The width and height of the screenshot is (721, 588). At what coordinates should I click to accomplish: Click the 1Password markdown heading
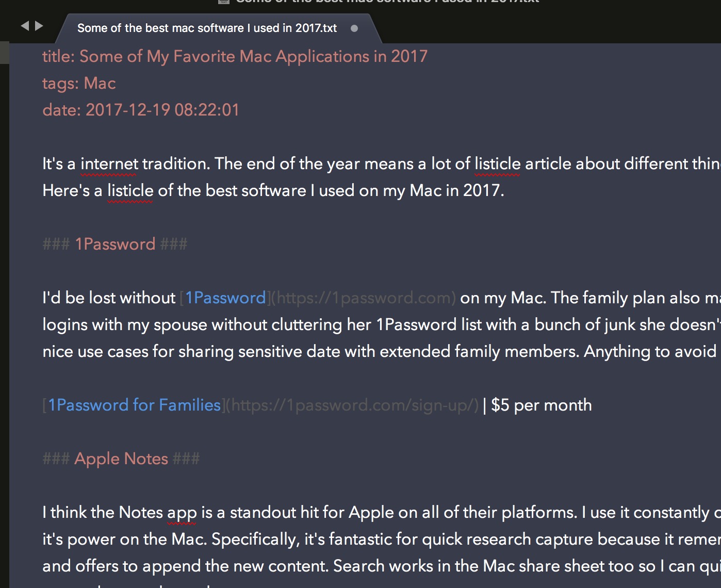pyautogui.click(x=115, y=244)
